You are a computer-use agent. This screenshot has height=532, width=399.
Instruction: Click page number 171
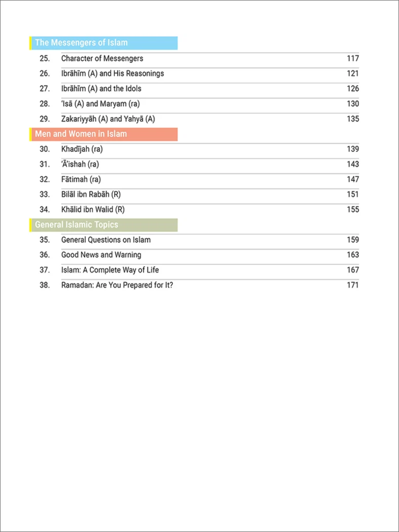(353, 285)
